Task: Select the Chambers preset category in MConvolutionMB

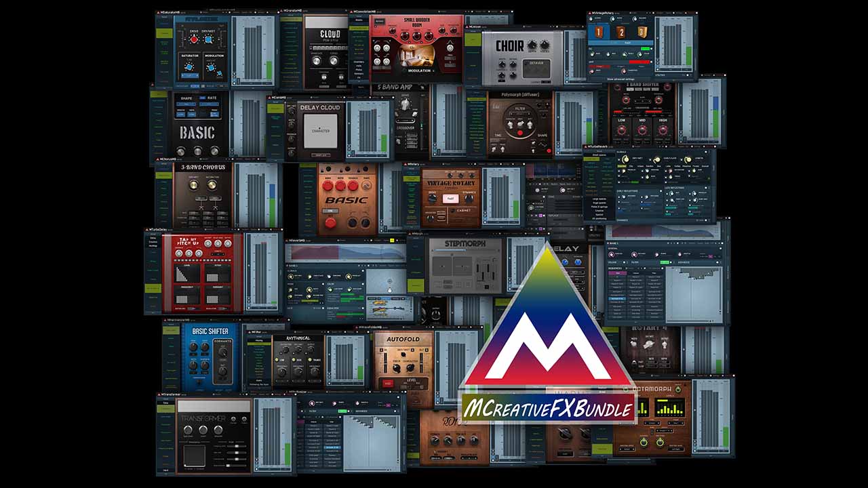Action: coord(358,62)
